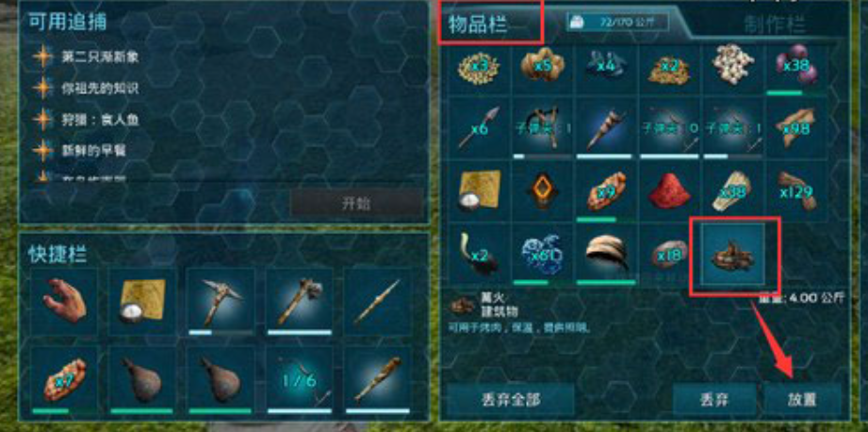The image size is (868, 432).
Task: Select the x6 spear stack
Action: pos(480,129)
